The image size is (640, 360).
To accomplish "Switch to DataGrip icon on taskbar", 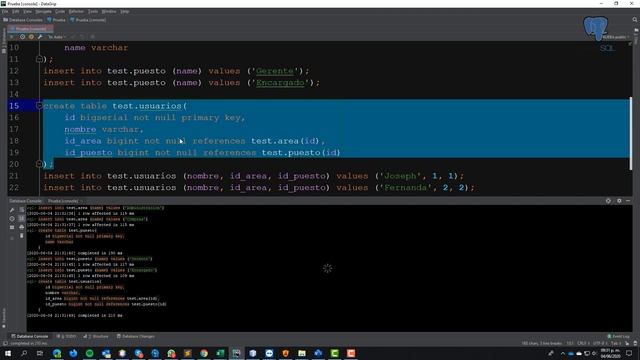I will (236, 353).
